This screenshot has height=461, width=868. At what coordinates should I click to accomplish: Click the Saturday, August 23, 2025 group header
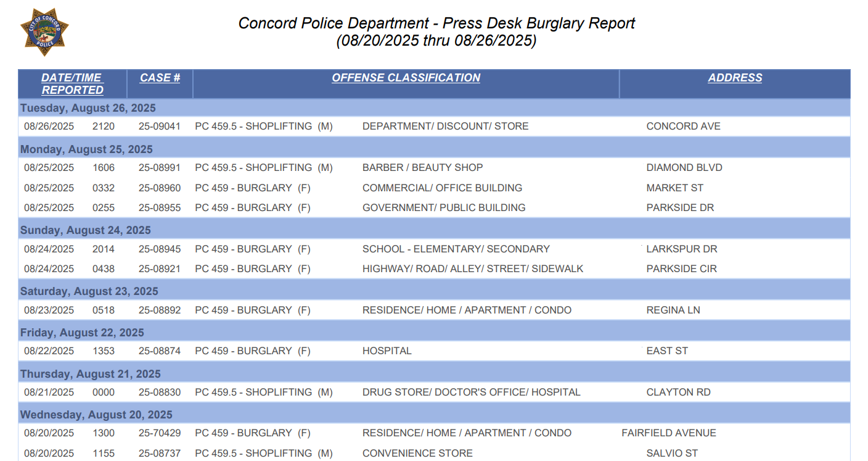point(89,291)
